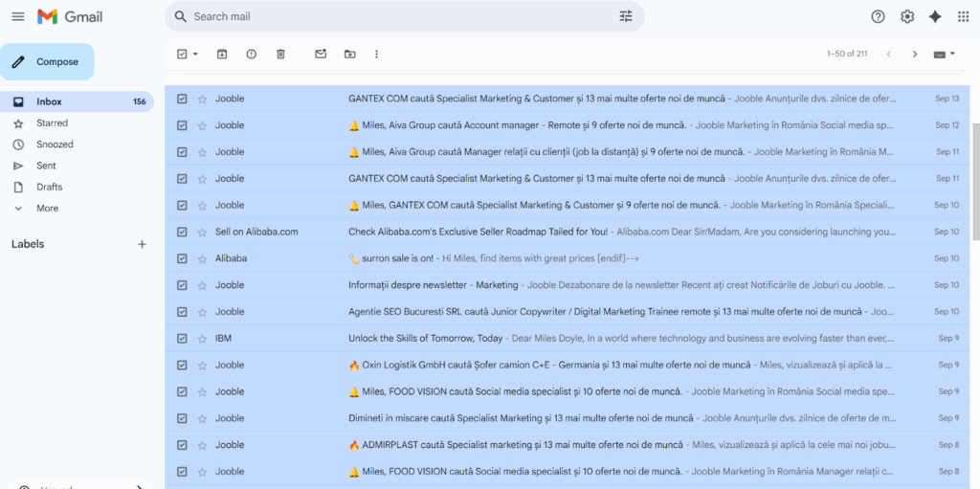
Task: Star the IBM email
Action: pyautogui.click(x=202, y=339)
